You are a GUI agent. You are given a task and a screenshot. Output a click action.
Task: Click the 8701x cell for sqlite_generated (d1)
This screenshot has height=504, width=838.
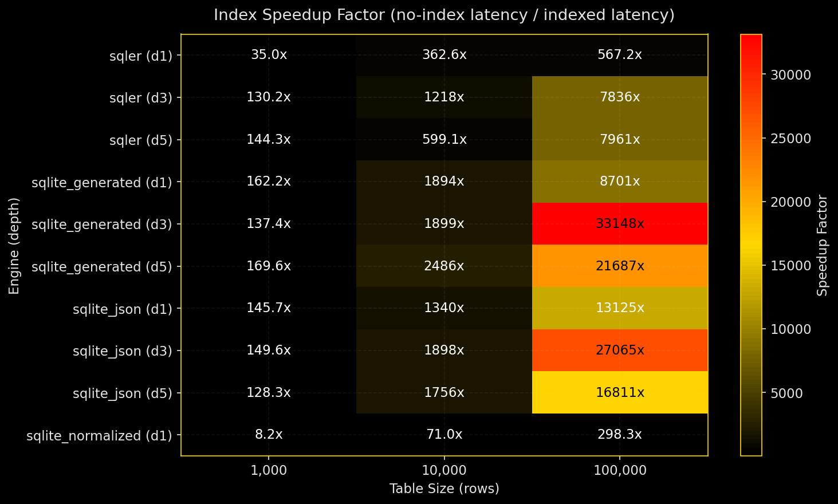pos(620,182)
